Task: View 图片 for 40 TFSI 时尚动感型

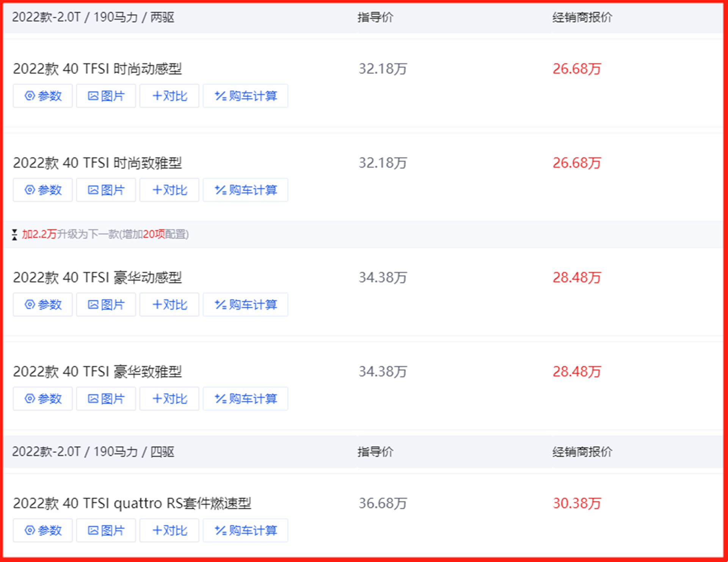Action: [106, 96]
